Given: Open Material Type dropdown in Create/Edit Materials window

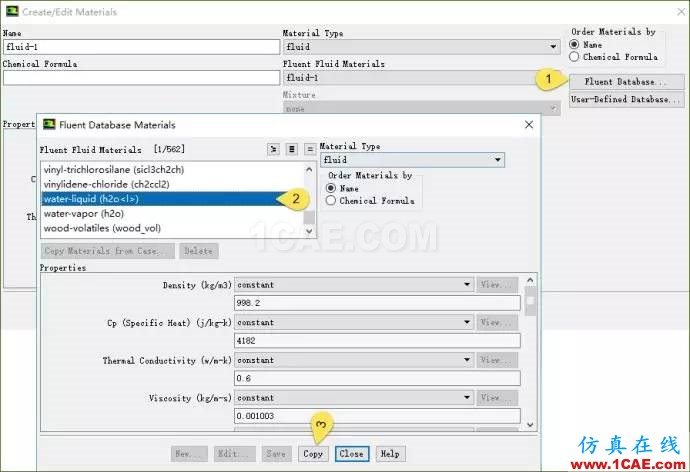Looking at the screenshot, I should click(x=421, y=47).
